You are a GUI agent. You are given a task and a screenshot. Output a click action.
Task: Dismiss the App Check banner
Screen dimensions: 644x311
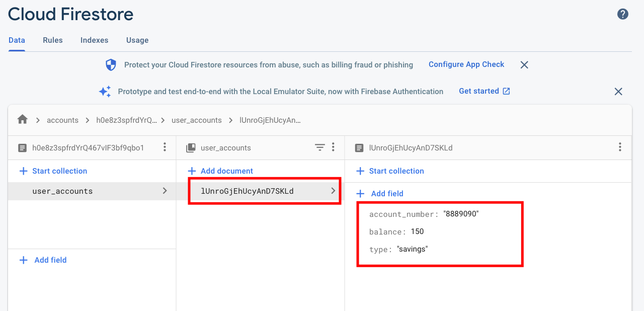pyautogui.click(x=524, y=65)
